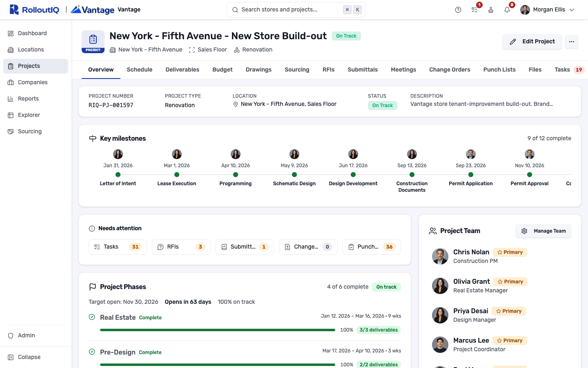Open the Morgan Ellis user menu
The height and width of the screenshot is (368, 588).
(x=547, y=10)
